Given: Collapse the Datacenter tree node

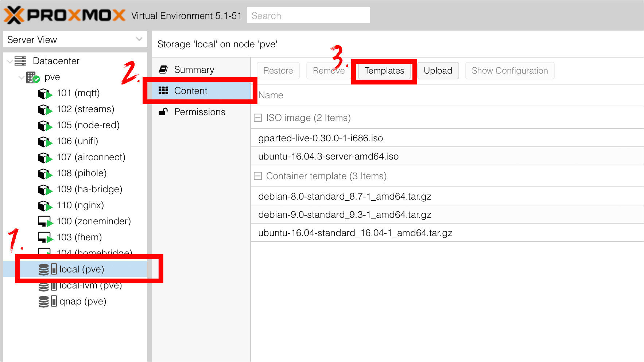Looking at the screenshot, I should pos(9,61).
